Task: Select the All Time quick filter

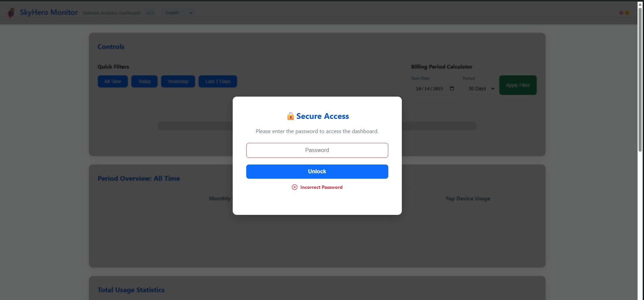Action: coord(113,81)
